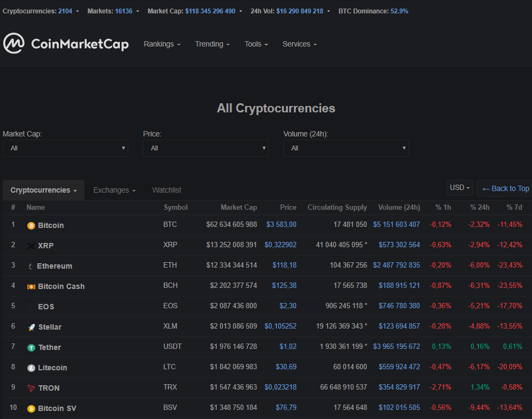This screenshot has width=532, height=419.
Task: Click the orange Bitcoin coin icon
Action: 31,226
